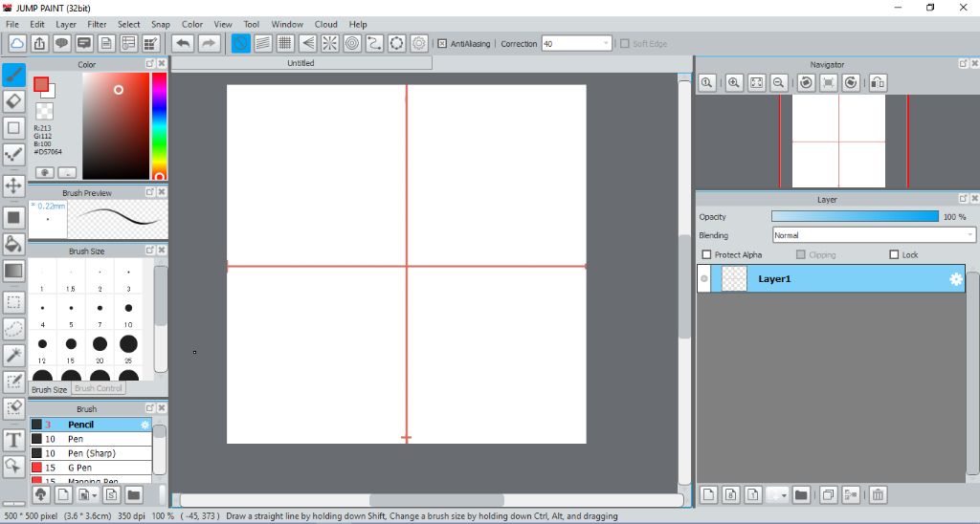Image resolution: width=980 pixels, height=524 pixels.
Task: Click the Redo arrow in toolbar
Action: tap(209, 43)
